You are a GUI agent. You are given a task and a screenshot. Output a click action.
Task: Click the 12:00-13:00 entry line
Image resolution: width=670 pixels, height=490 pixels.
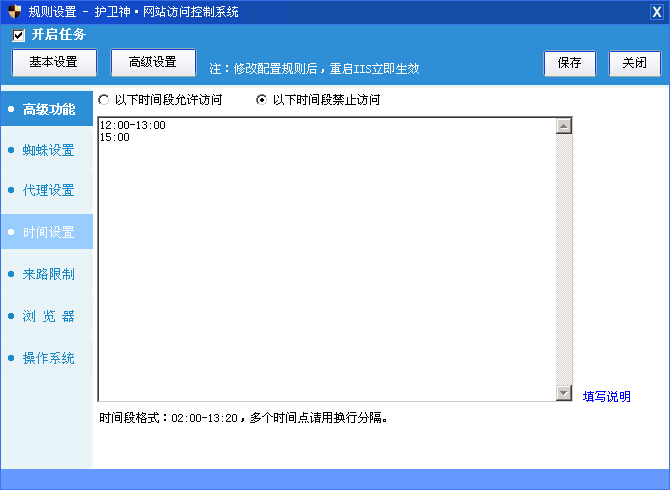[132, 125]
